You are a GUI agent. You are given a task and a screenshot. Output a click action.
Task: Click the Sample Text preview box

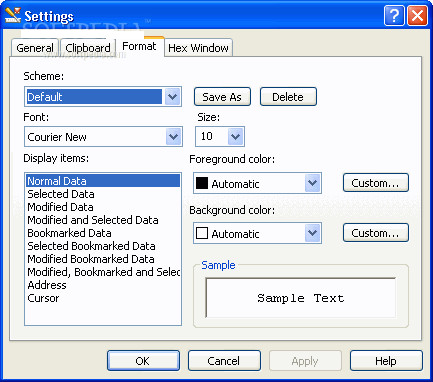coord(301,298)
